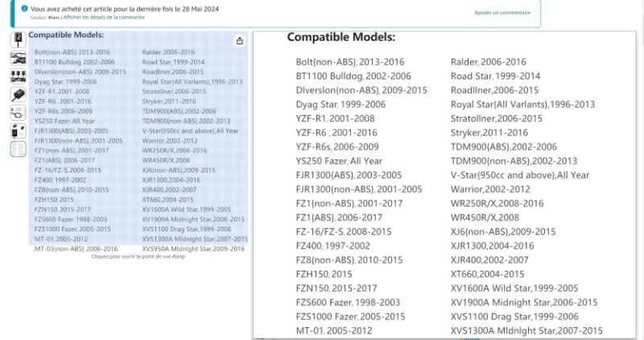
Task: Click the blue info icon beside purchase notice
Action: (25, 8)
